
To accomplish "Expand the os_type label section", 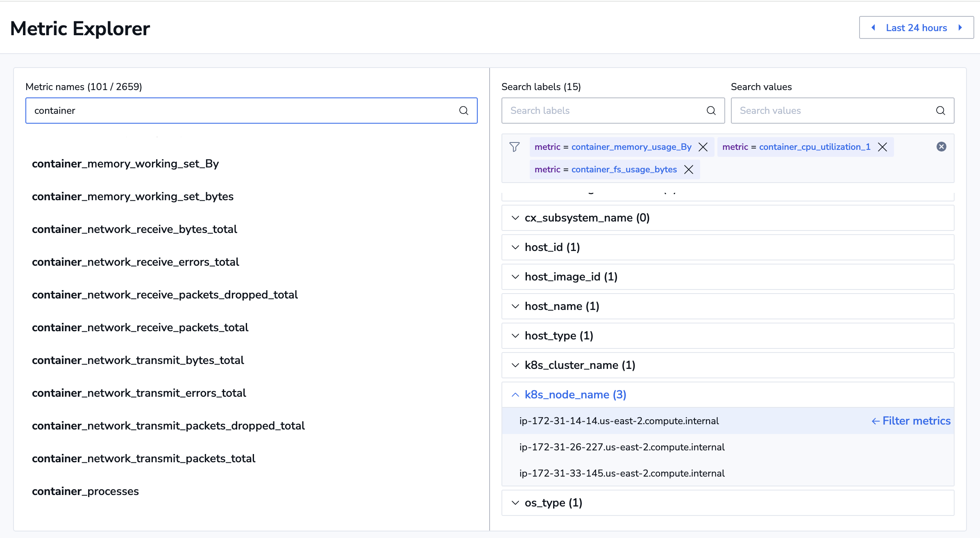I will pos(553,503).
